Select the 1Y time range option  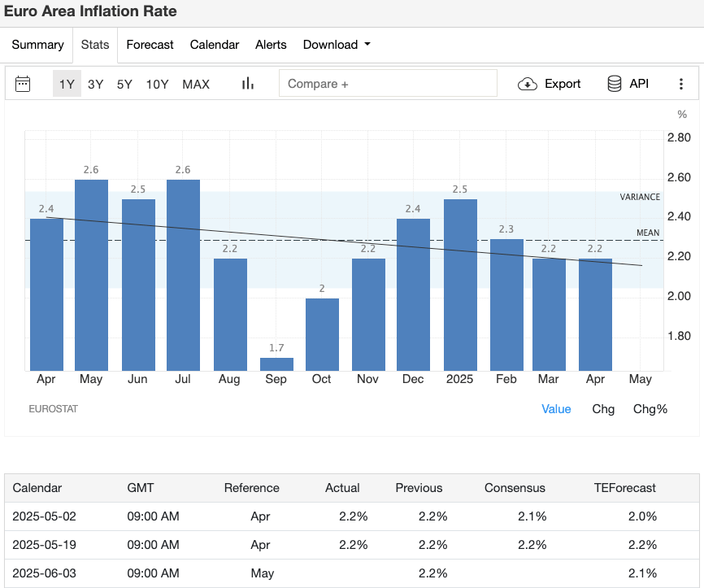point(67,83)
